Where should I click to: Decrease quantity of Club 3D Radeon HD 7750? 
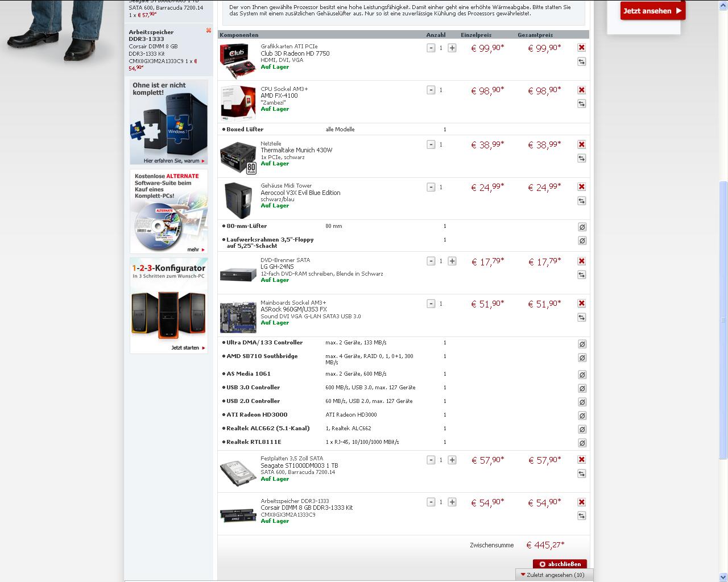click(431, 48)
